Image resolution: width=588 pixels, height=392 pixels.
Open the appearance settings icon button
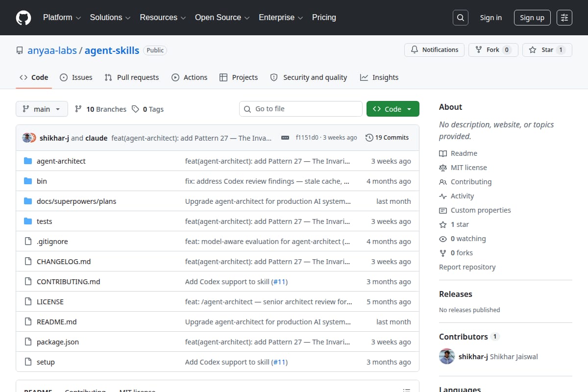click(564, 18)
